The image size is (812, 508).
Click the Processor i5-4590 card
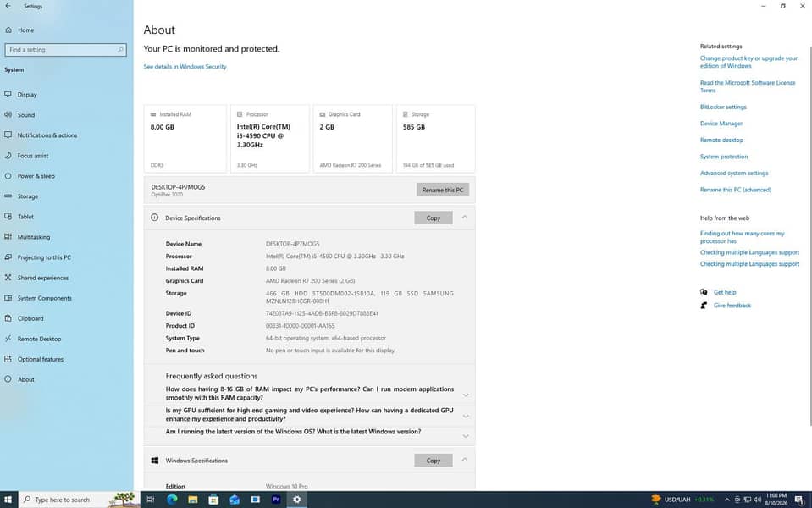point(270,139)
